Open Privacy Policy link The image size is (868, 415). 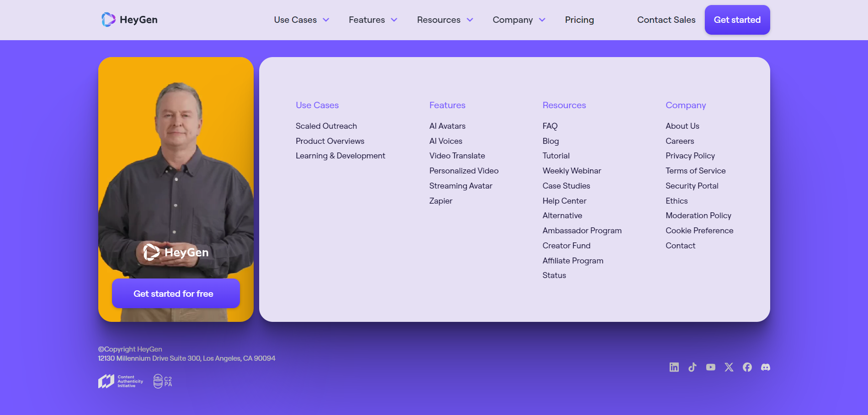coord(690,156)
